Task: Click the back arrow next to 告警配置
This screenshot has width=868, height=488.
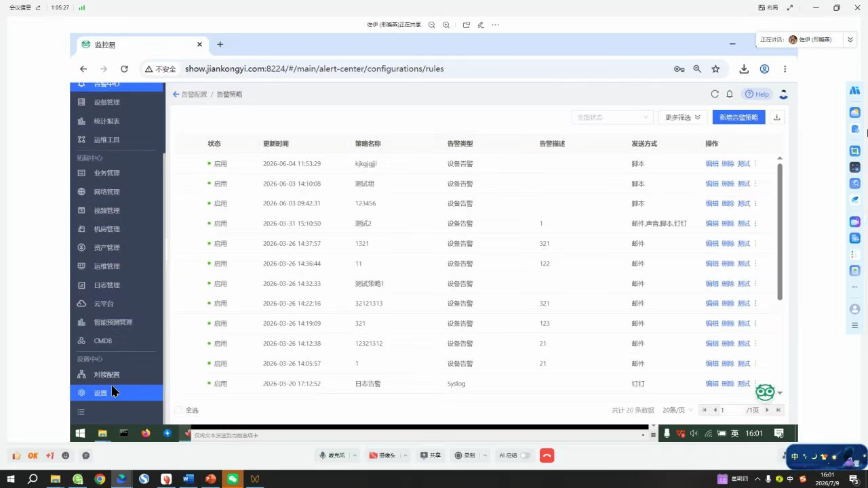Action: [176, 94]
